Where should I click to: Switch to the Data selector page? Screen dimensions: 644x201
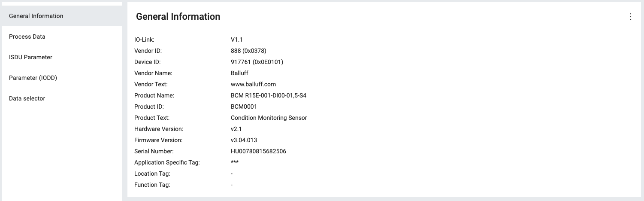click(27, 98)
